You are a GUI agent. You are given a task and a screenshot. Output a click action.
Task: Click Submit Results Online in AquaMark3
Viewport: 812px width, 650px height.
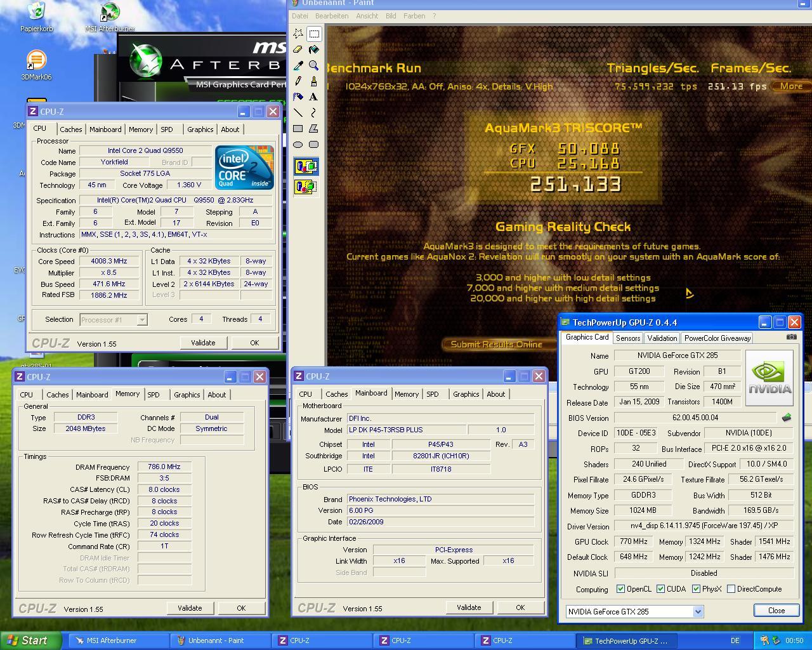[496, 344]
